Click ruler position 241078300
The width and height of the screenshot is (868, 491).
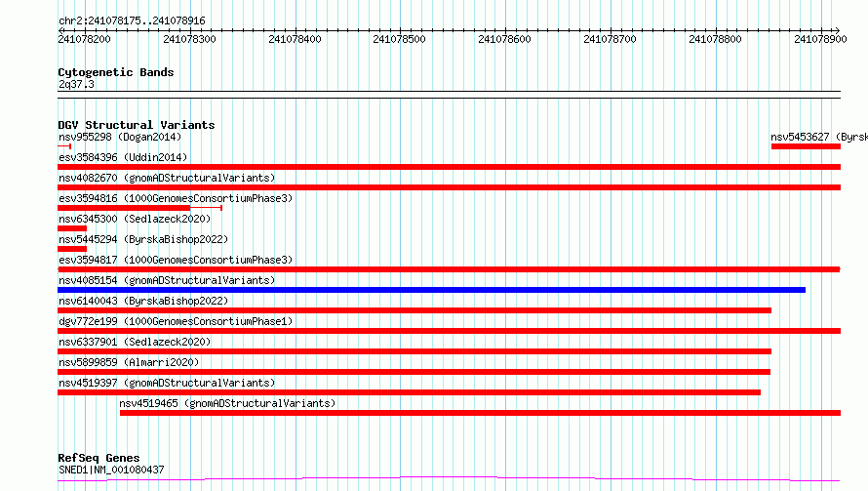[189, 39]
